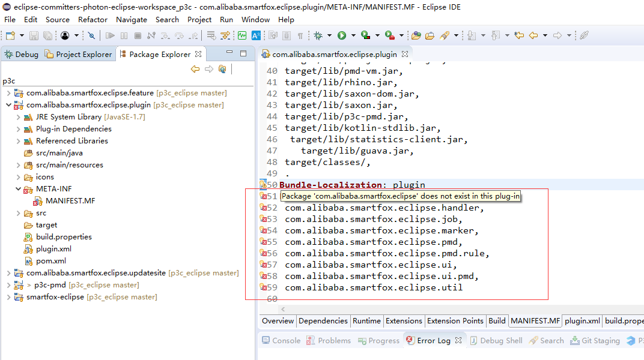
Task: Click the Disconnect debug icon
Action: click(151, 35)
